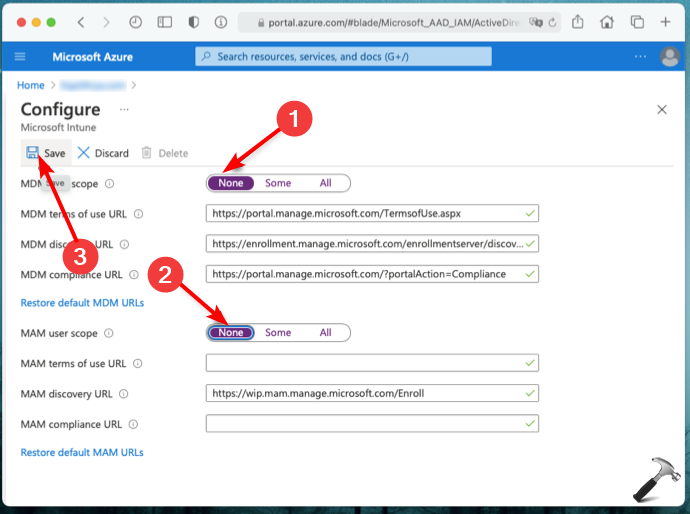Set MAM user scope to Some
This screenshot has height=514, width=690.
278,333
